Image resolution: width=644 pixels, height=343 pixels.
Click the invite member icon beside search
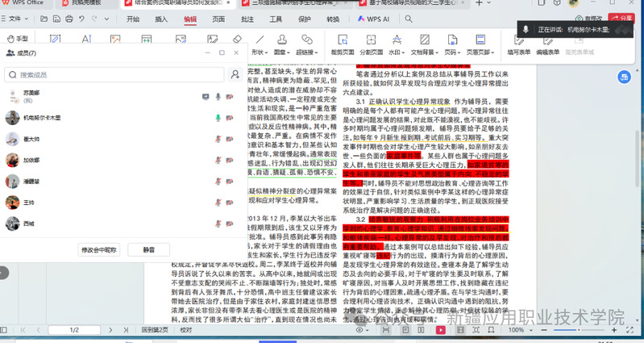235,75
